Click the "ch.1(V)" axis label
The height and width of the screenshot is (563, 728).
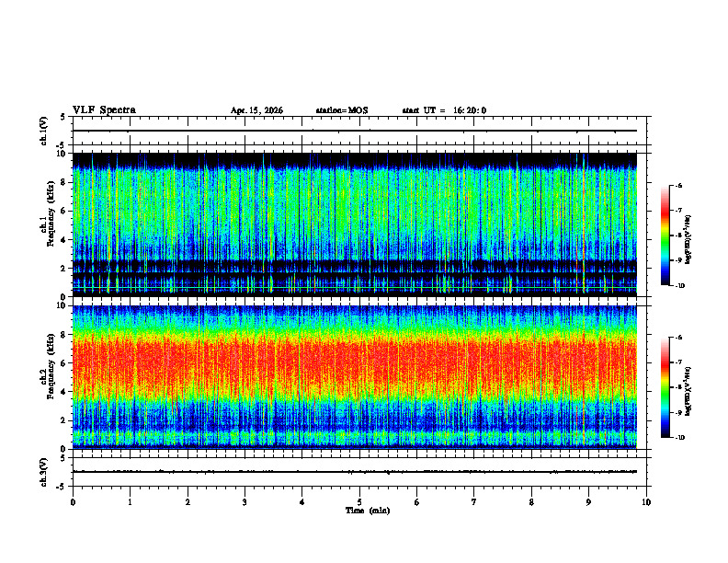[44, 131]
